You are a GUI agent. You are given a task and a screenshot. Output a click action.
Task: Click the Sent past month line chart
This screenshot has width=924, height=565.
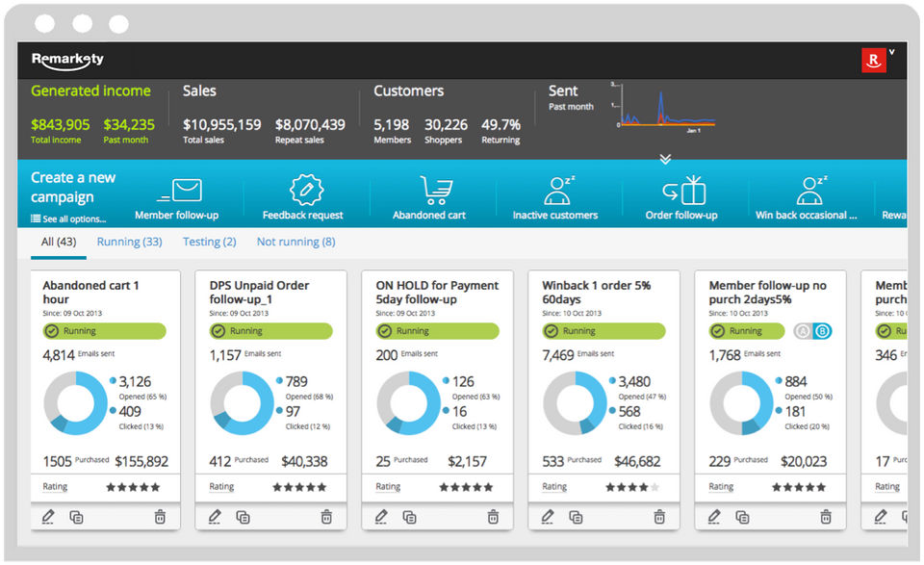664,107
